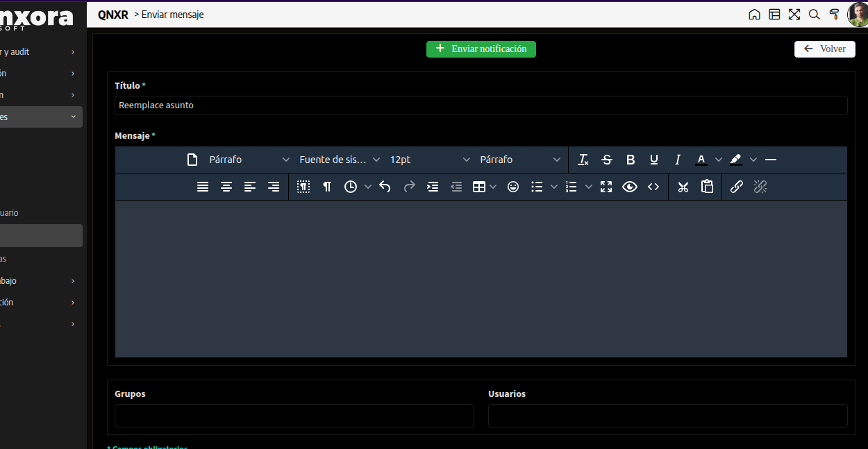
Task: Toggle underline text formatting
Action: coord(654,160)
